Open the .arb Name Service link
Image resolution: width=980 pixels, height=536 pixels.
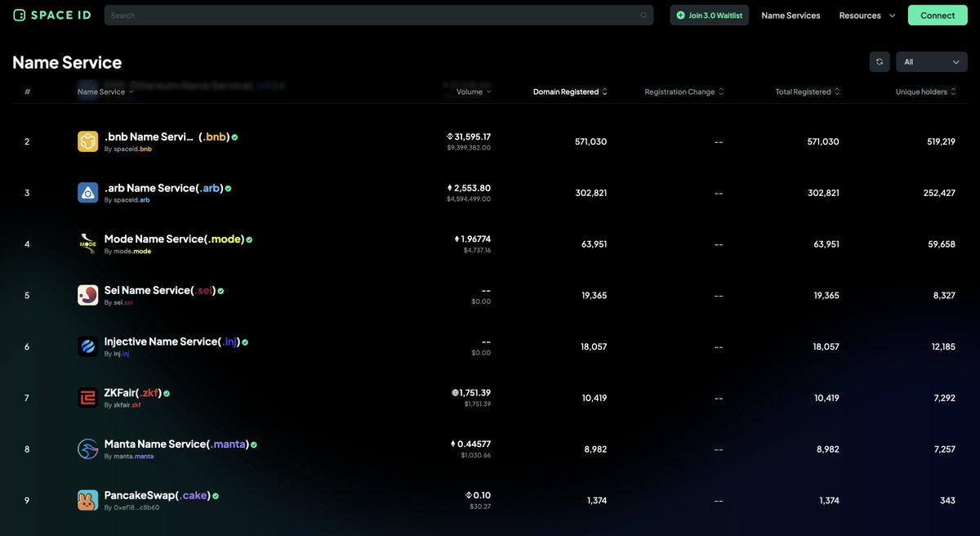(163, 188)
